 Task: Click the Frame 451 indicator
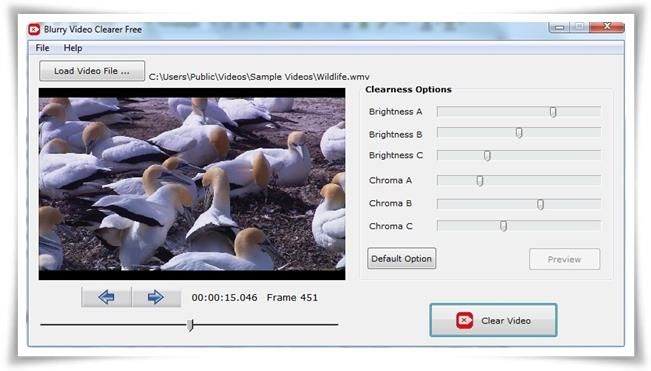pos(292,298)
